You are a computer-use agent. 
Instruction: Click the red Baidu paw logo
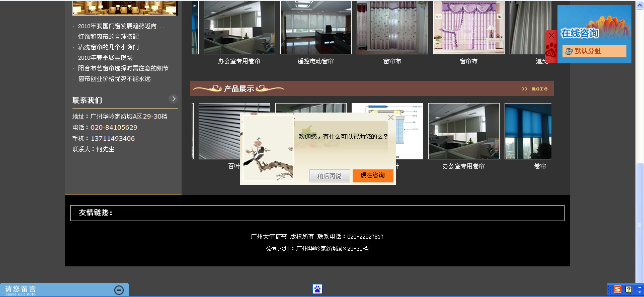click(x=551, y=51)
